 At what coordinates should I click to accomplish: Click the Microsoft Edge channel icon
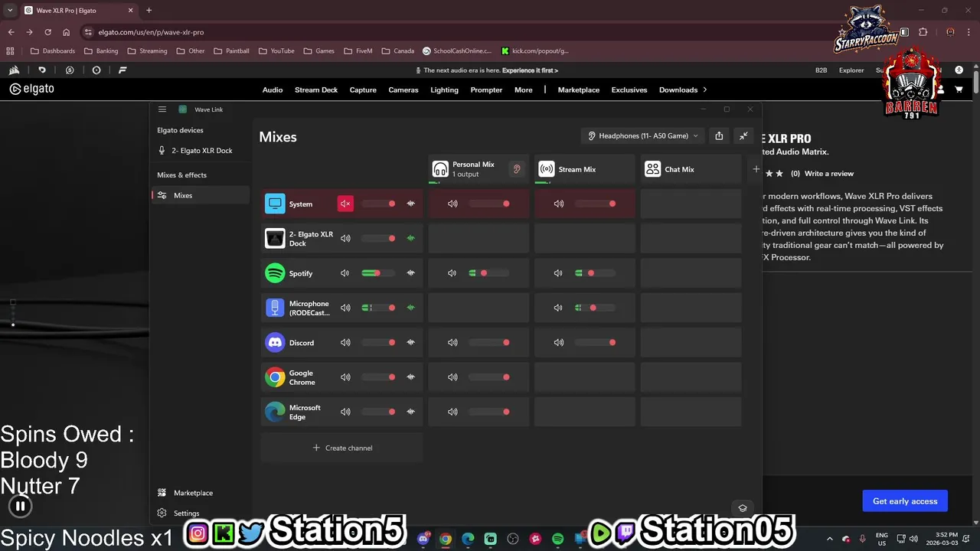pyautogui.click(x=275, y=412)
